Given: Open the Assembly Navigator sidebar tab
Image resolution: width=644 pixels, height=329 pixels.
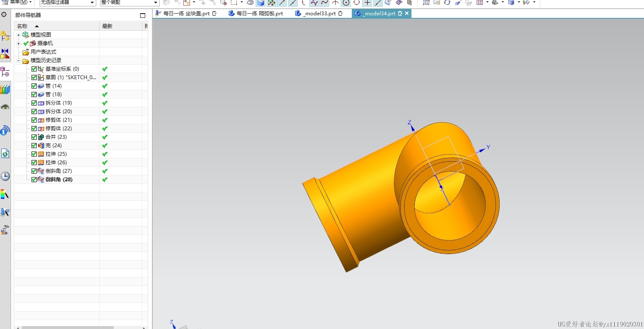Looking at the screenshot, I should click(5, 36).
